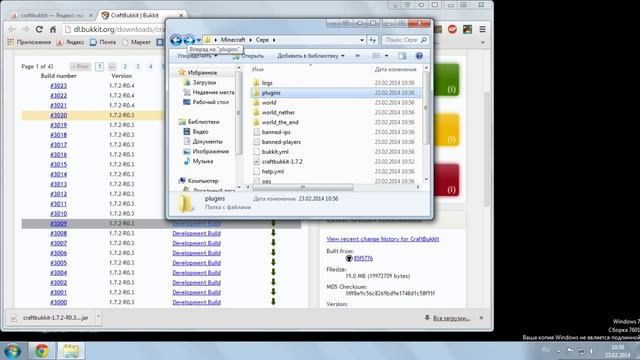Open Explorer help button
Image resolution: width=640 pixels, height=360 pixels.
coord(419,56)
